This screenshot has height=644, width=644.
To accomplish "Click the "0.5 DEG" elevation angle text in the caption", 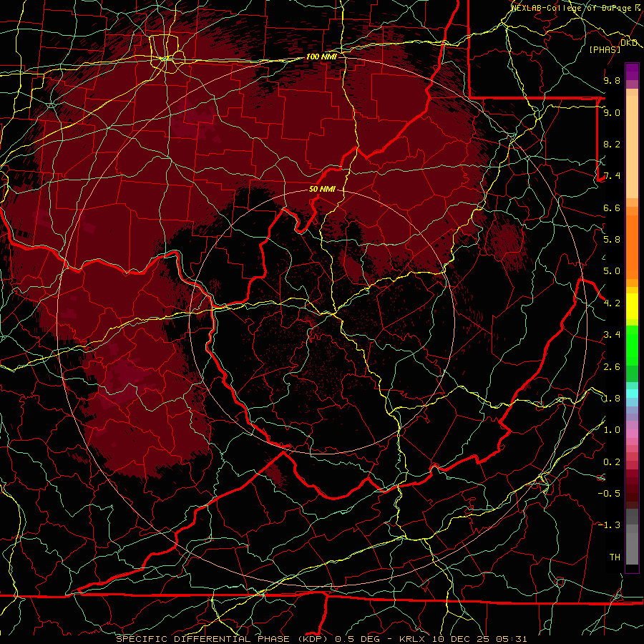I will 357,639.
